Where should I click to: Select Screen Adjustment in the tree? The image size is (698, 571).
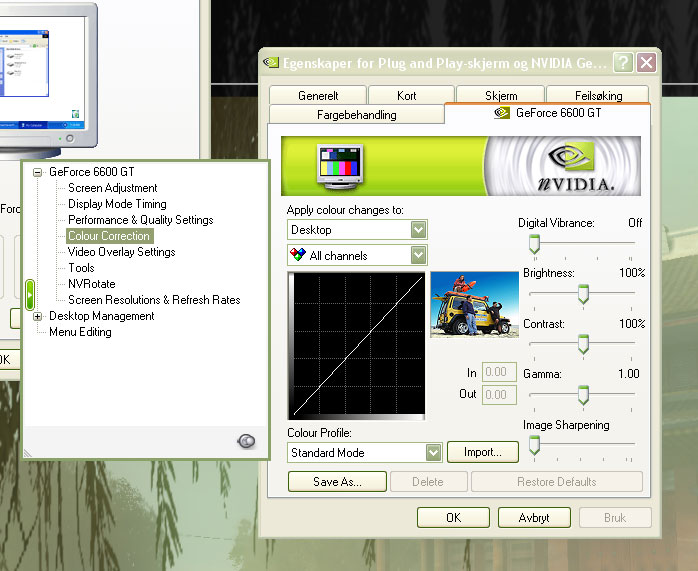tap(113, 188)
